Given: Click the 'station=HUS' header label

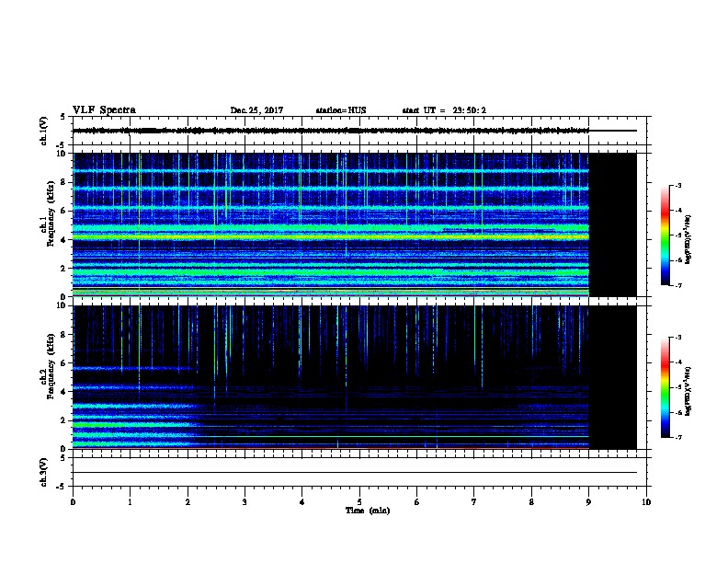Looking at the screenshot, I should [x=341, y=110].
